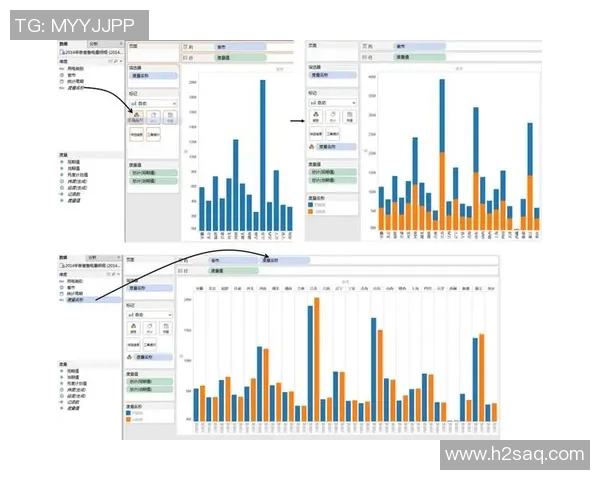Click the Tooltip button in the top-right Marks card
Image resolution: width=600 pixels, height=480 pixels.
tap(333, 133)
